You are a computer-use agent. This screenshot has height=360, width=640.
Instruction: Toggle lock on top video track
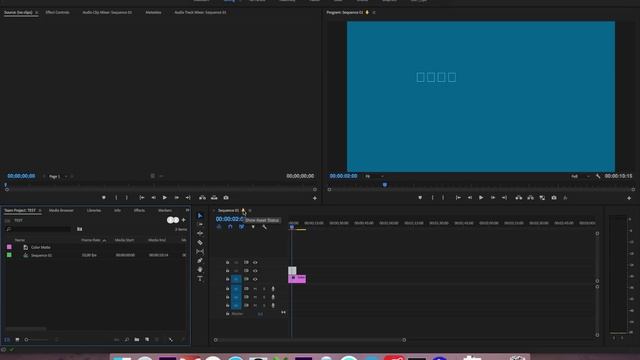pyautogui.click(x=227, y=262)
